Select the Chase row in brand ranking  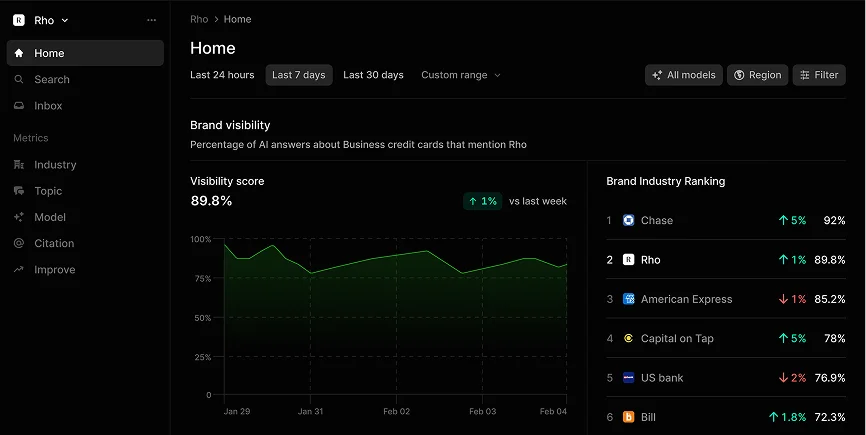(725, 220)
